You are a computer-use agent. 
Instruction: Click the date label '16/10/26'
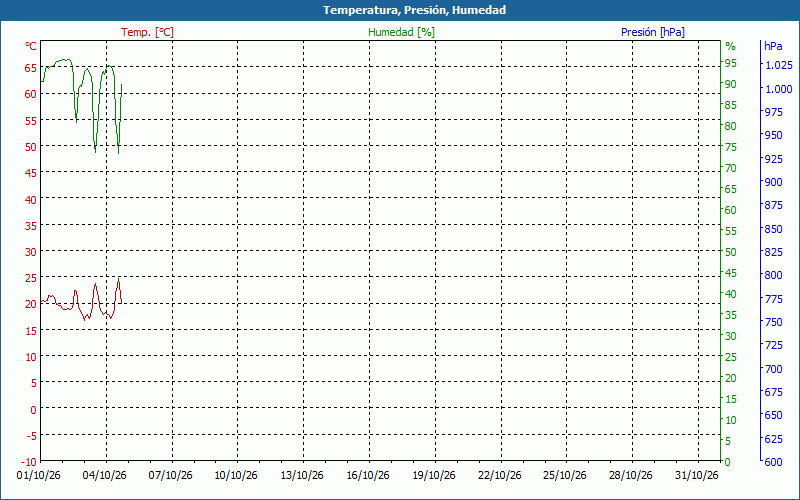point(368,476)
